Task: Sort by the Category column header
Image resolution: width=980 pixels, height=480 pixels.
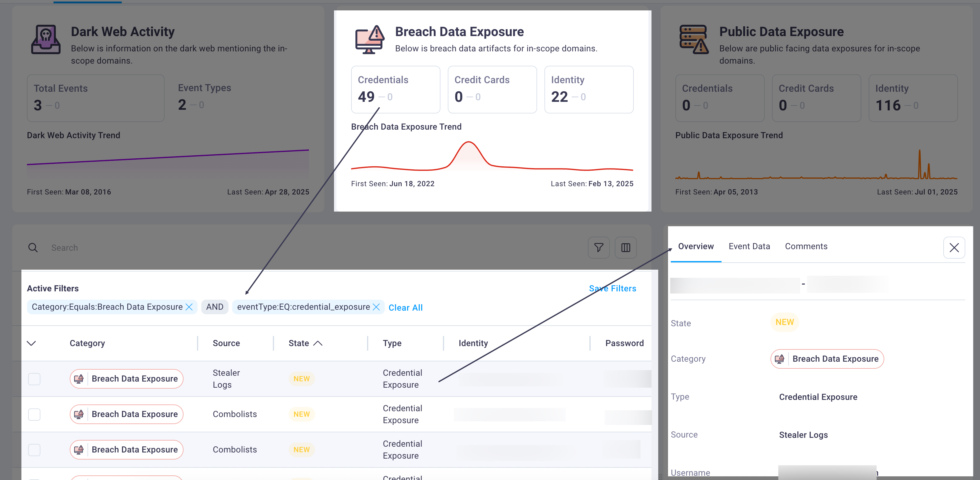Action: click(x=87, y=343)
